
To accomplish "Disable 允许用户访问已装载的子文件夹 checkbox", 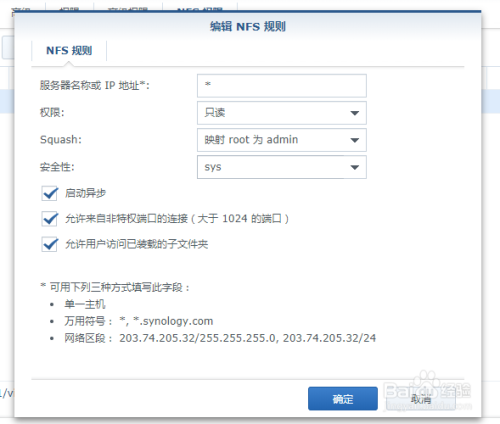I will click(50, 244).
